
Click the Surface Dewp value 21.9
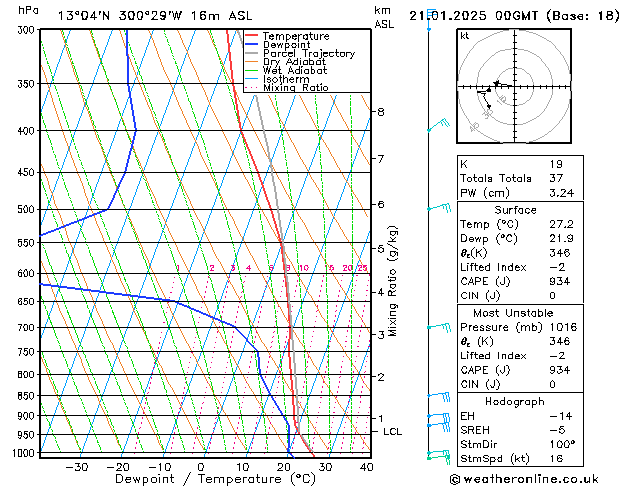(562, 238)
